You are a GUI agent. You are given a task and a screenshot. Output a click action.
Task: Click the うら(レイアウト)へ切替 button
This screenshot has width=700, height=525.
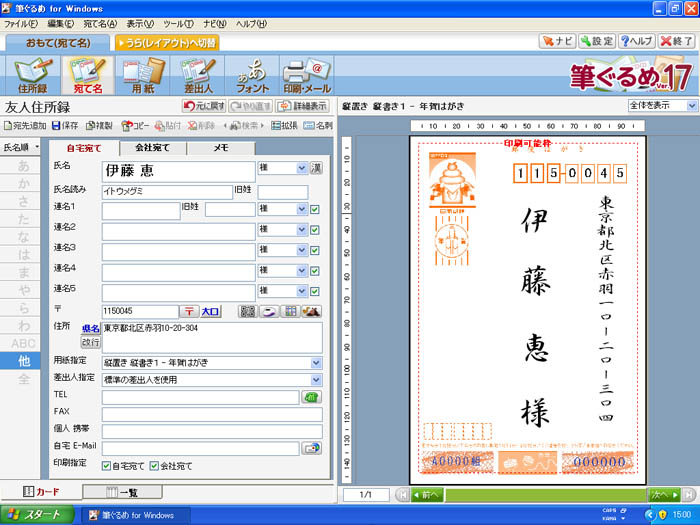(167, 43)
